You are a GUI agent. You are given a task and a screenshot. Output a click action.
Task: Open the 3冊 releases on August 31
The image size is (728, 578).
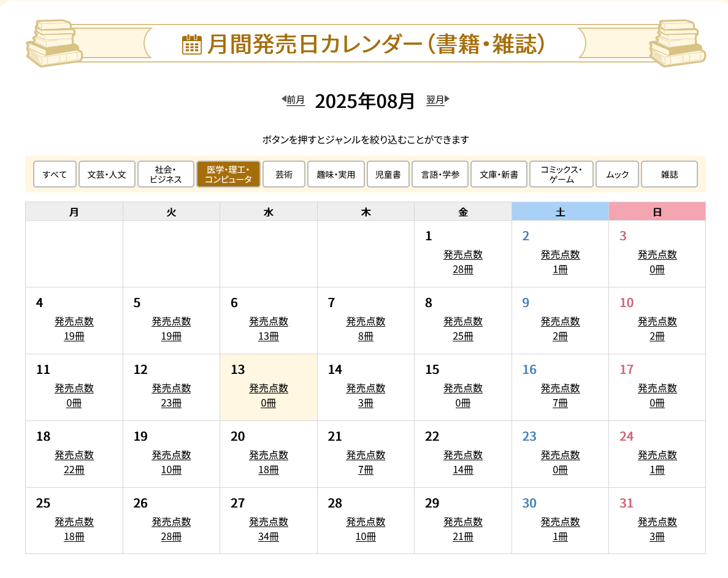(657, 537)
